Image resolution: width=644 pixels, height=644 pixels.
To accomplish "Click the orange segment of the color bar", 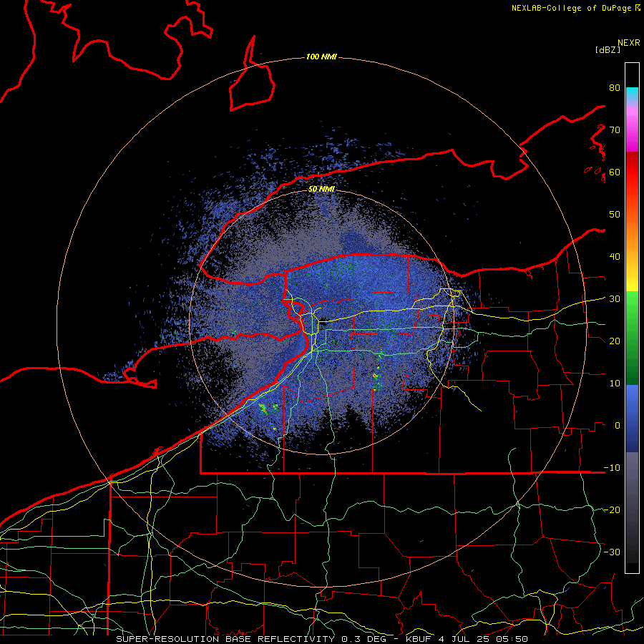I will [632, 230].
